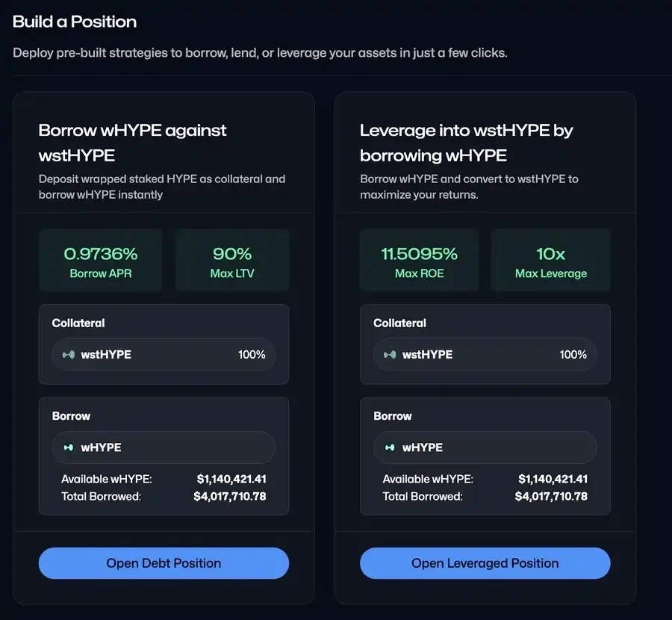Viewport: 672px width, 620px height.
Task: Open the wstHYPE collateral selector in the left card
Action: click(164, 355)
